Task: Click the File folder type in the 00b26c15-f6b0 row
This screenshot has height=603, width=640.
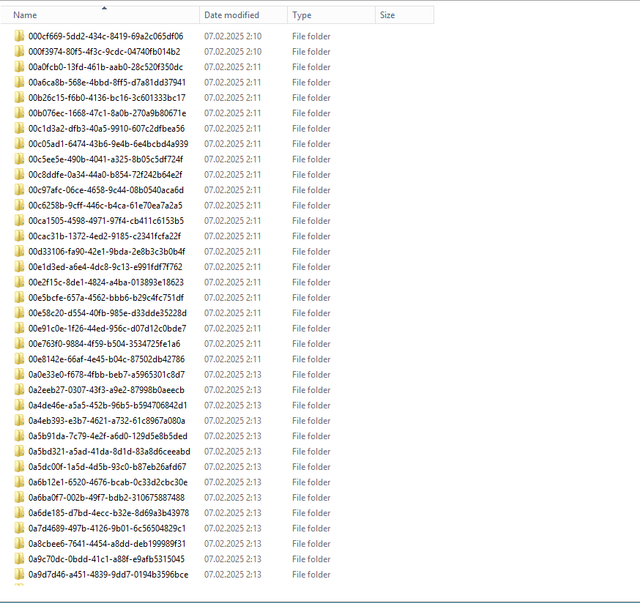Action: pyautogui.click(x=311, y=98)
